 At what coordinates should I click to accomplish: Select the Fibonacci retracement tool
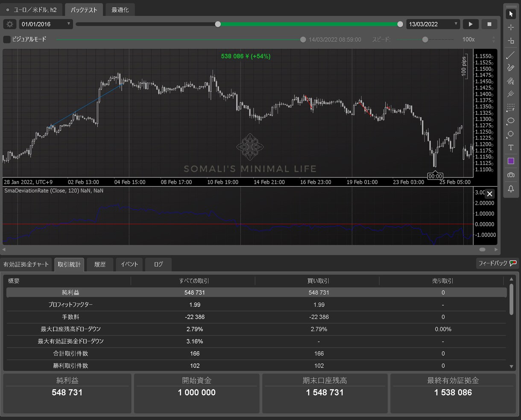pos(511,108)
